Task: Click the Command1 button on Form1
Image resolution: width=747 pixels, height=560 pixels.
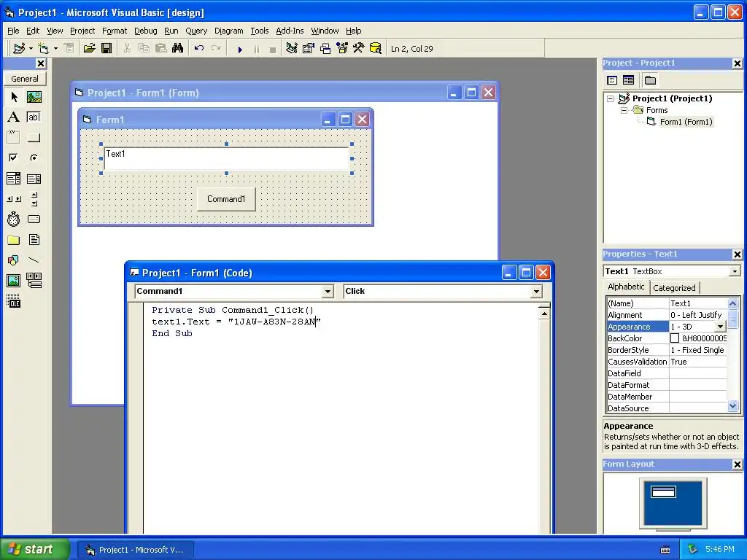Action: 226,199
